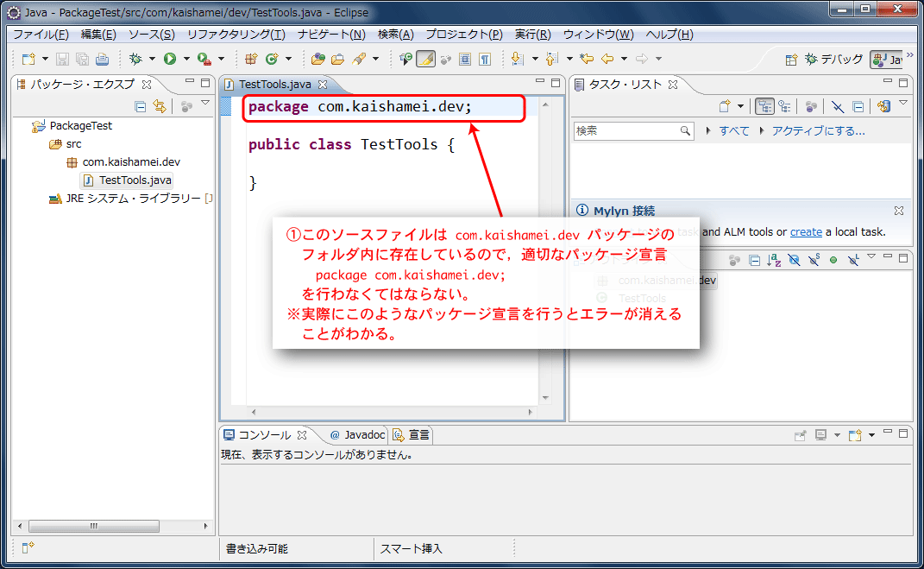Select JRE システム・ライブラリー node

point(133,199)
